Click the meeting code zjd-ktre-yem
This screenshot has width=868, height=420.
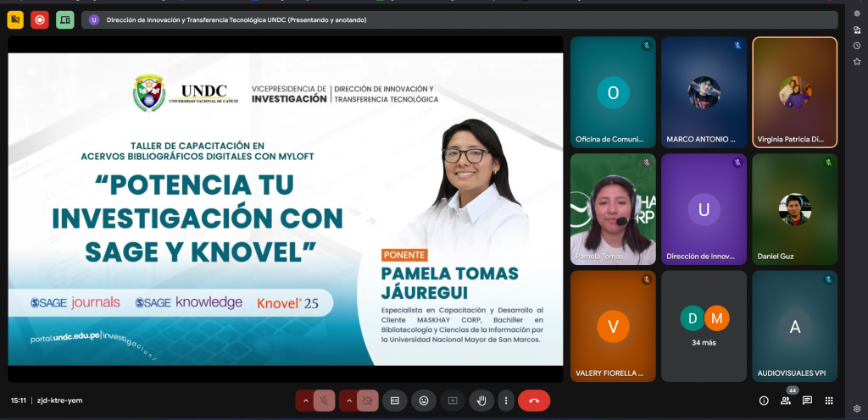point(60,401)
